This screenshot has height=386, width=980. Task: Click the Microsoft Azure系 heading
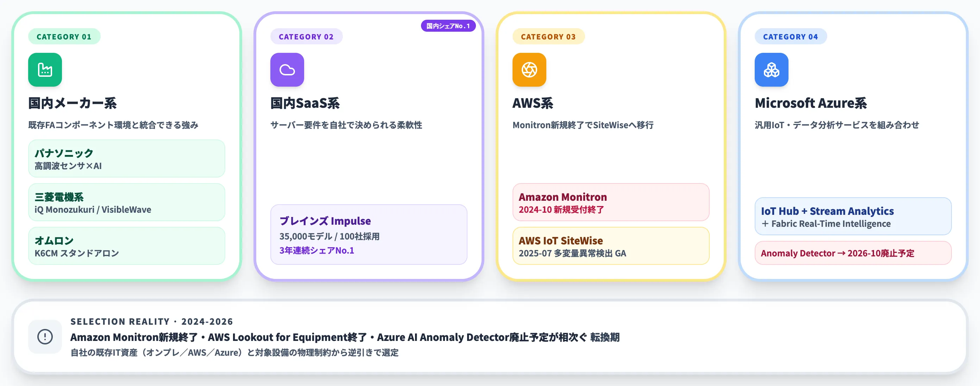point(811,103)
